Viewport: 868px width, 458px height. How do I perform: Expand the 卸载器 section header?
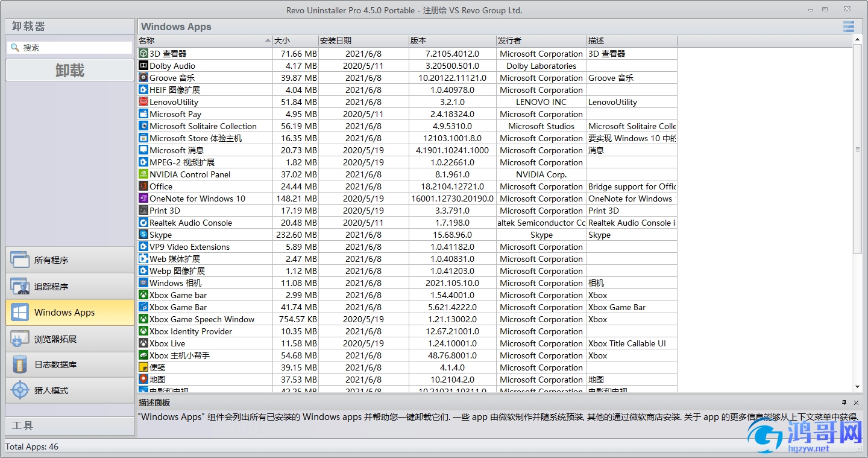tap(70, 27)
